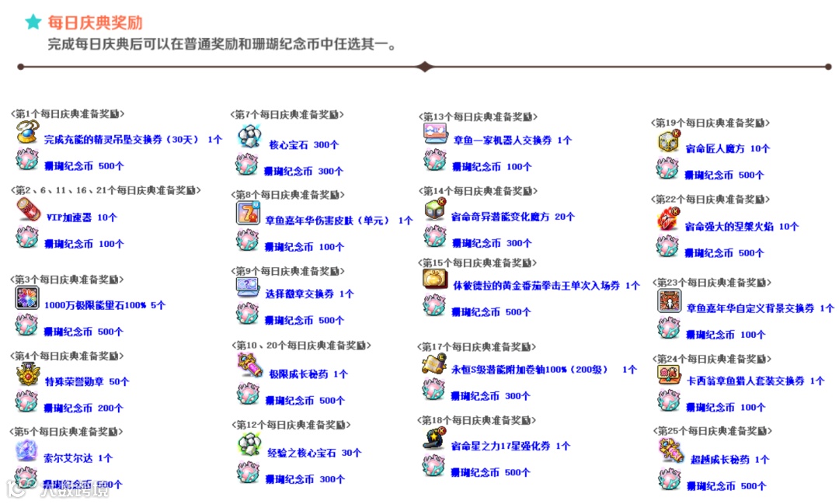This screenshot has width=839, height=504.
Task: Click the red VIP加速器 icon
Action: (x=28, y=209)
